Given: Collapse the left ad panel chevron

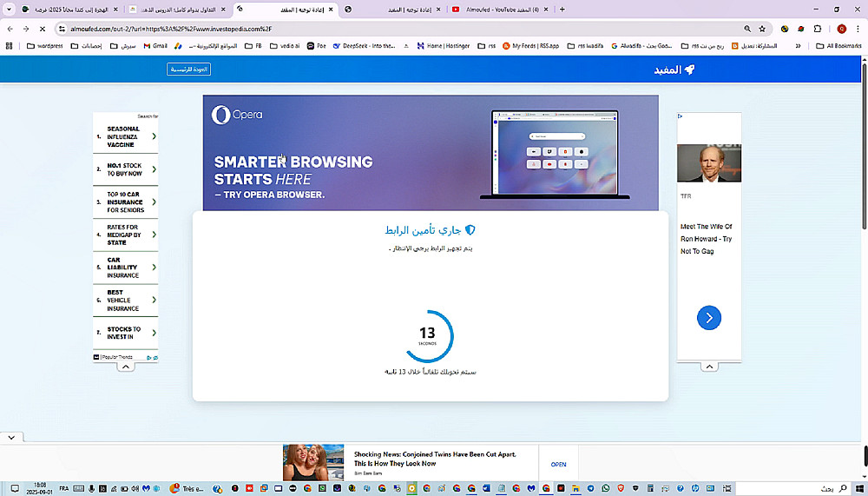Looking at the screenshot, I should tap(126, 367).
